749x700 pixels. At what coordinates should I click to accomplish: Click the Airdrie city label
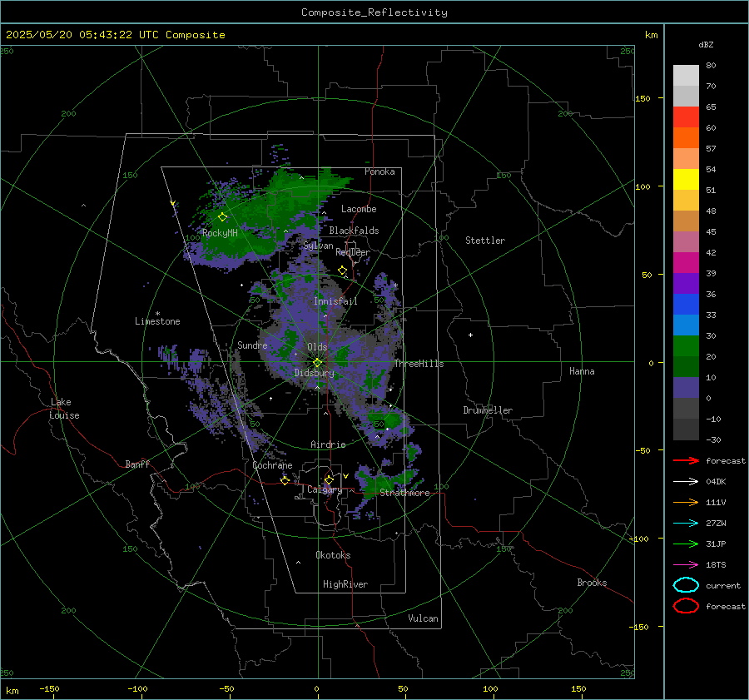pos(328,444)
